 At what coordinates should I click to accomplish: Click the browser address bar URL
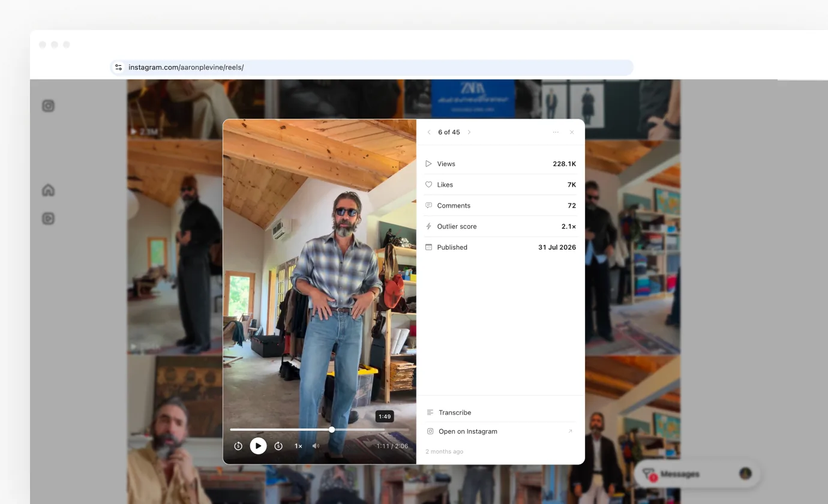click(x=186, y=67)
